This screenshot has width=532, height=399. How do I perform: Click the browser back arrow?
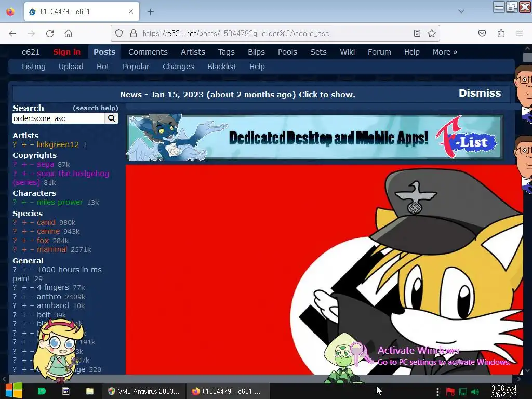[12, 34]
